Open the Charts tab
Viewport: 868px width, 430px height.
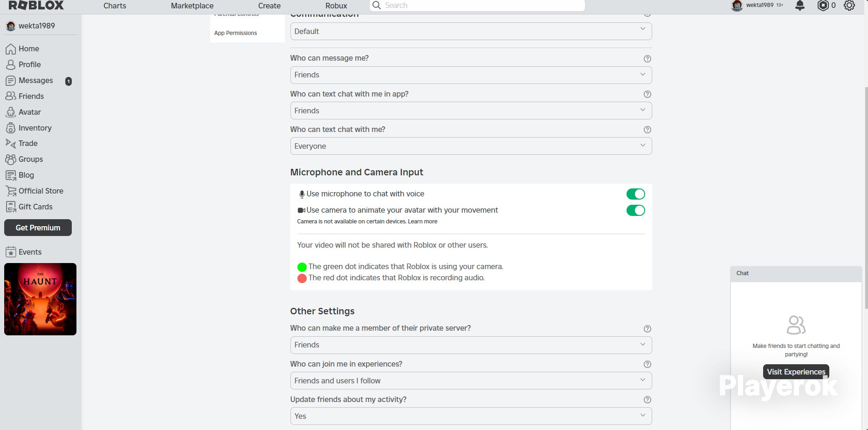pyautogui.click(x=115, y=6)
